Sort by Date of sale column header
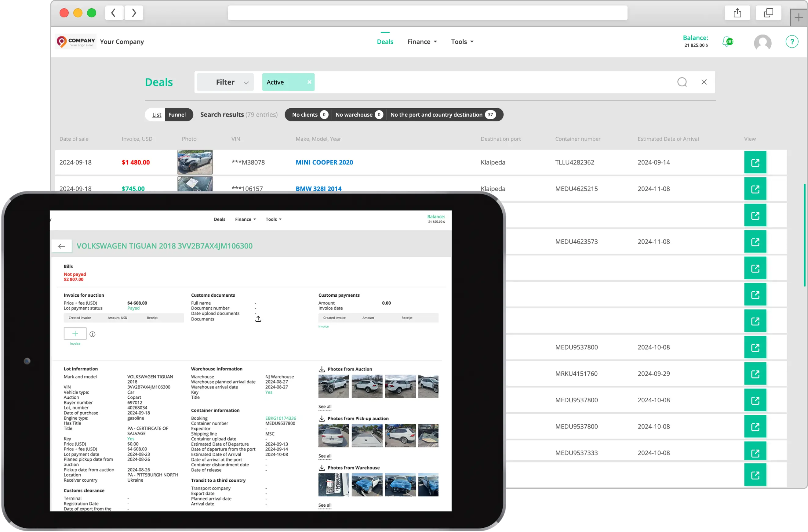The height and width of the screenshot is (532, 808). [x=74, y=139]
